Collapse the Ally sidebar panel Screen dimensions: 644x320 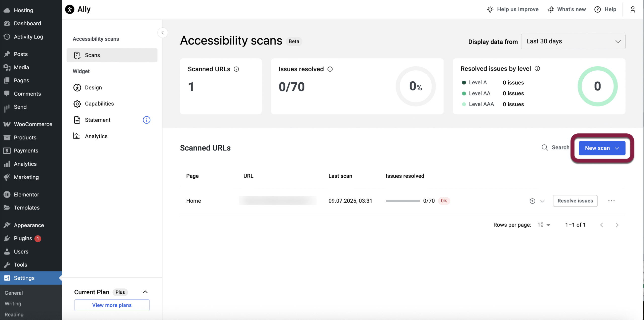pos(163,33)
